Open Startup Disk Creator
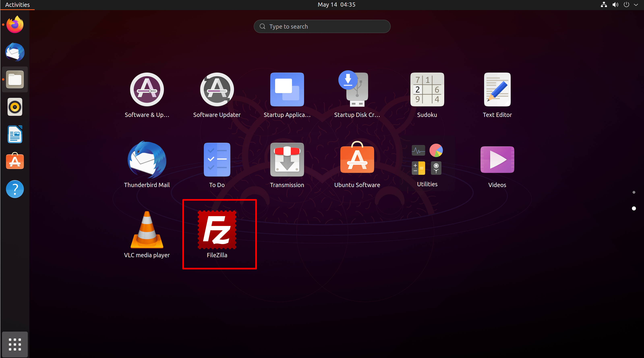 (x=357, y=89)
